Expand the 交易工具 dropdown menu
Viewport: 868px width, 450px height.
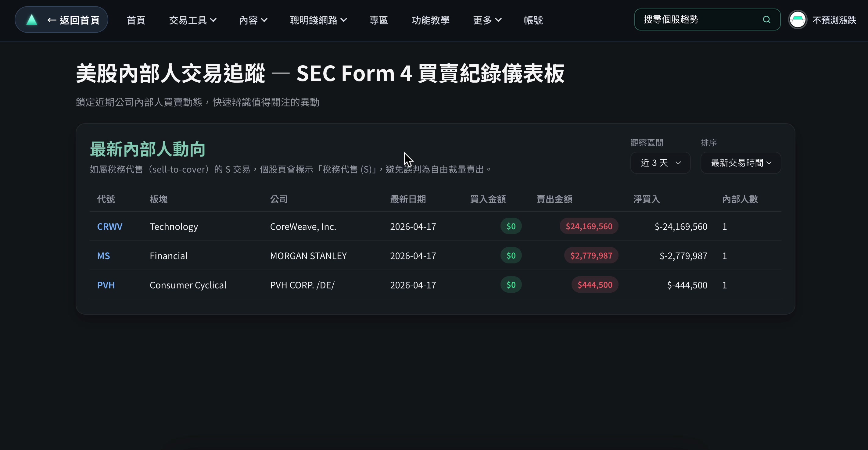click(193, 20)
